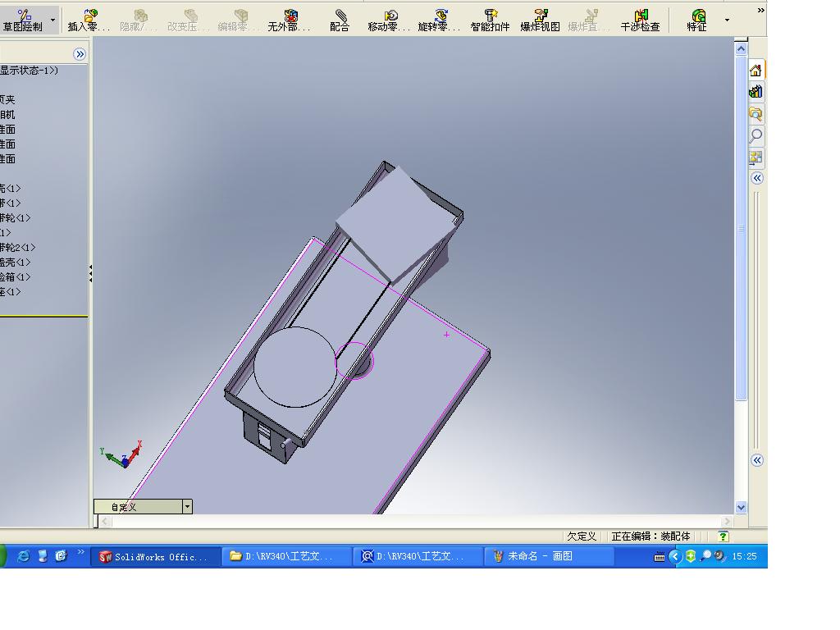This screenshot has width=840, height=630.
Task: Expand hidden system tray icons arrow
Action: coord(675,557)
